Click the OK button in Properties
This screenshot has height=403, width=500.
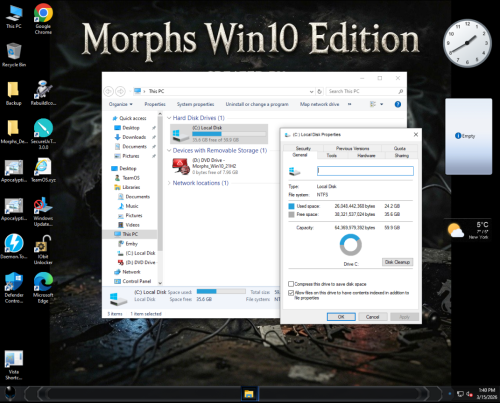[x=341, y=317]
